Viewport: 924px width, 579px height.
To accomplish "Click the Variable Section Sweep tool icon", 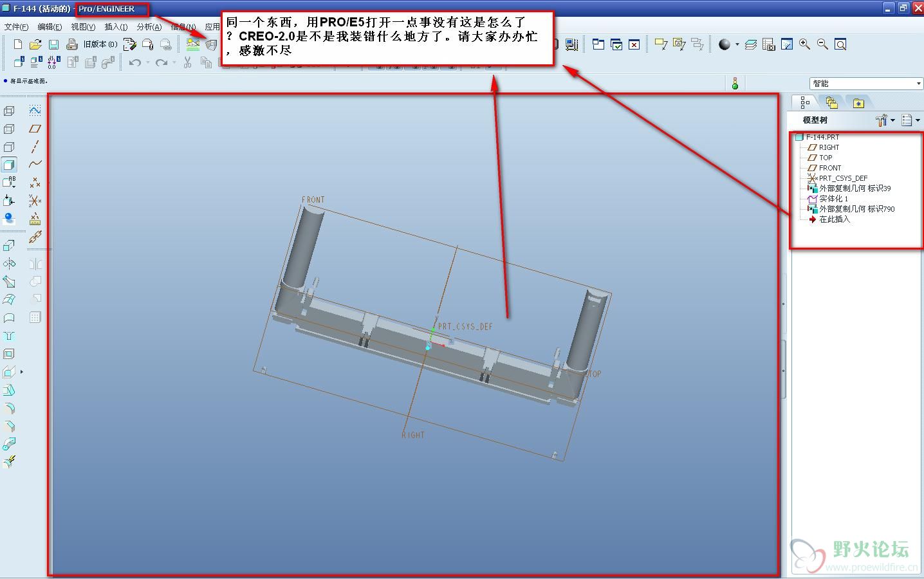I will point(9,281).
